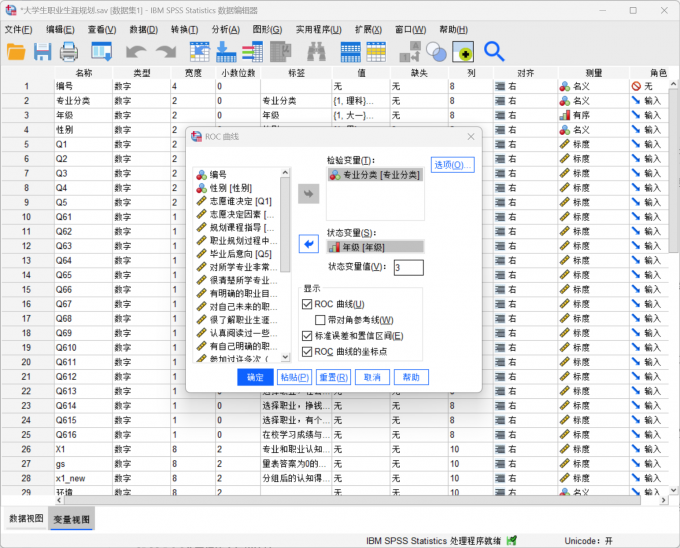680x548 pixels.
Task: Open the 实用程序(U) menu
Action: (318, 29)
